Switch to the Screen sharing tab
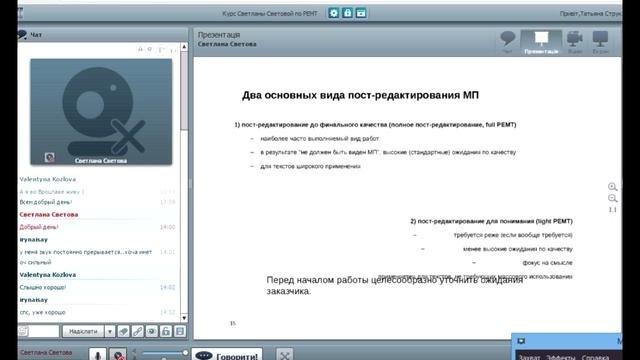This screenshot has height=360, width=640. [600, 42]
